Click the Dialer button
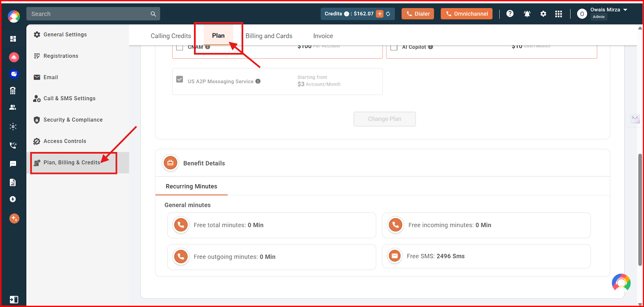The width and height of the screenshot is (644, 307). [x=418, y=14]
